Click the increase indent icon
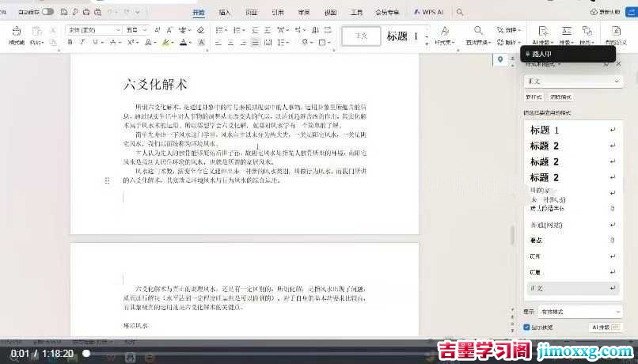The height and width of the screenshot is (364, 638). coord(268,30)
